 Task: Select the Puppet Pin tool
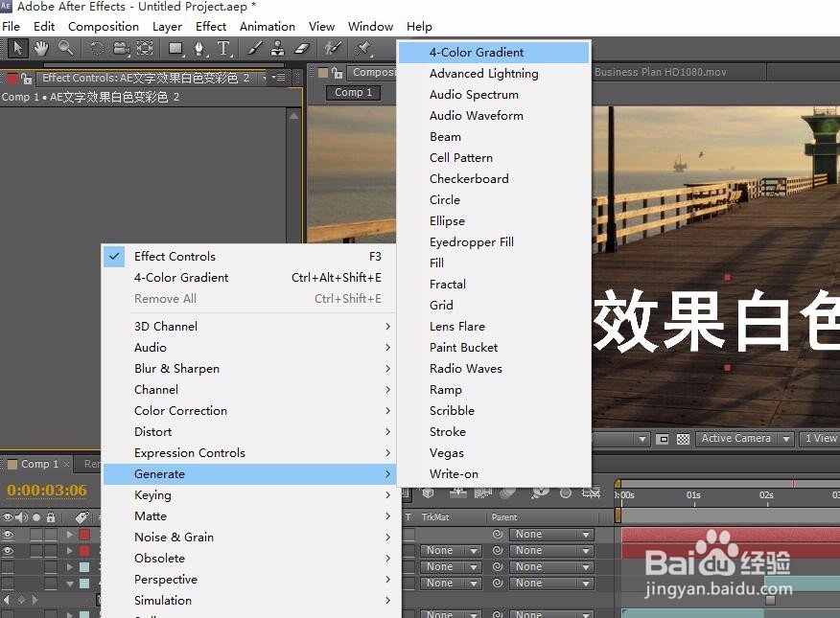coord(363,48)
